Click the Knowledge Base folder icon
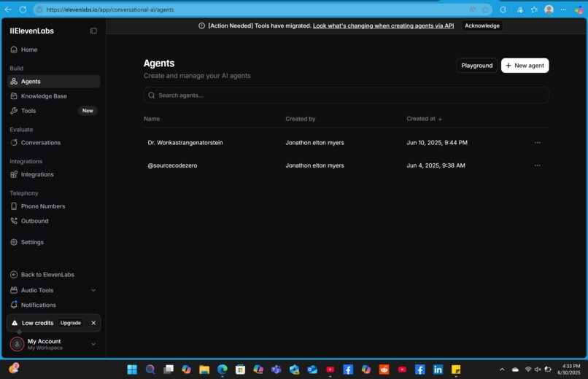This screenshot has height=379, width=588. 14,96
